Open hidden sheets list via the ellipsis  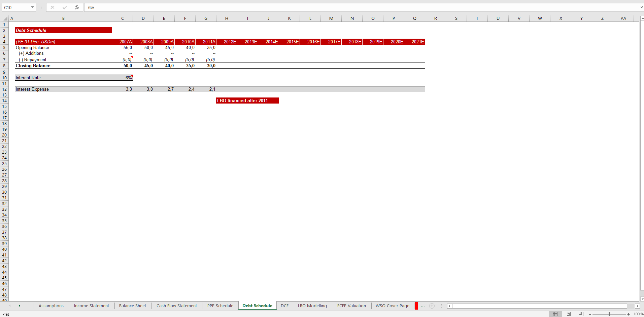point(422,306)
